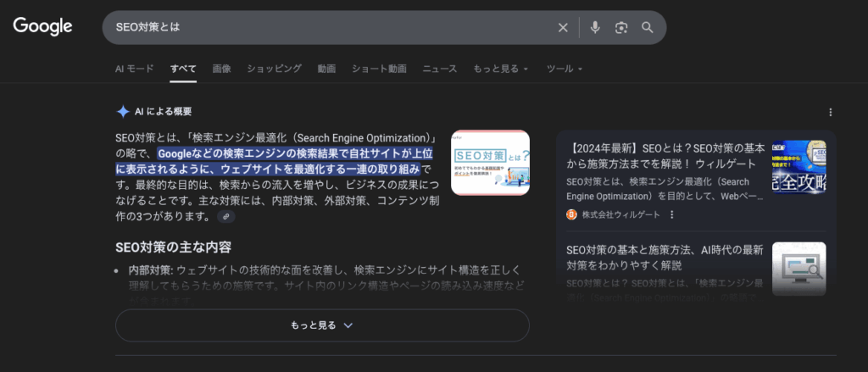868x372 pixels.
Task: Click the Google logo
Action: click(x=42, y=27)
